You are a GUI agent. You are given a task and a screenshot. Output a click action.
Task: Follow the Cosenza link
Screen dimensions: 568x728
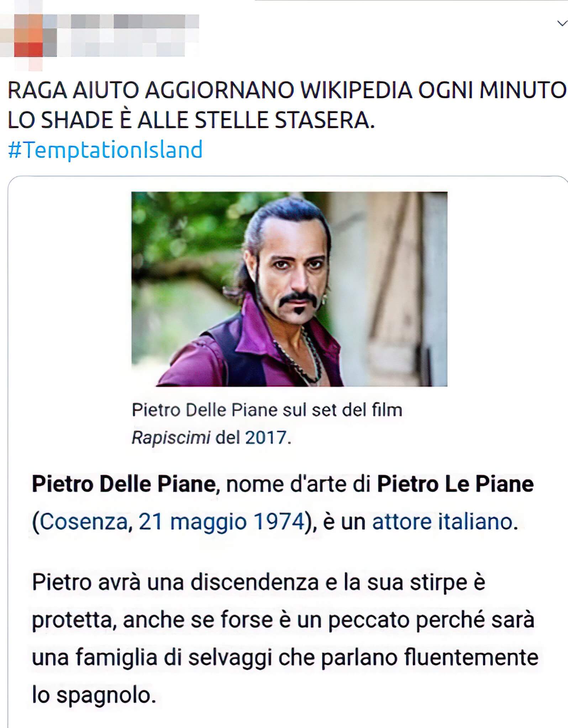tap(83, 521)
